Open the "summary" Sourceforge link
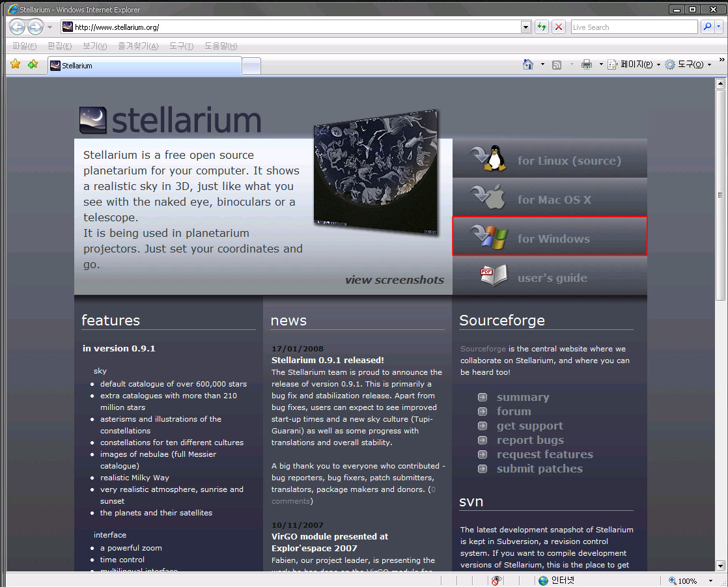 pos(523,397)
